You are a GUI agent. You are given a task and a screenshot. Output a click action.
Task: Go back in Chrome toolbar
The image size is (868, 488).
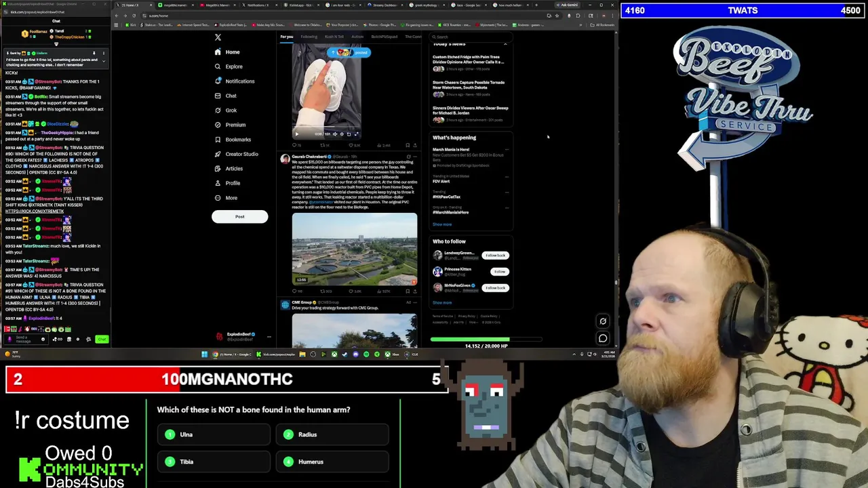[x=117, y=16]
